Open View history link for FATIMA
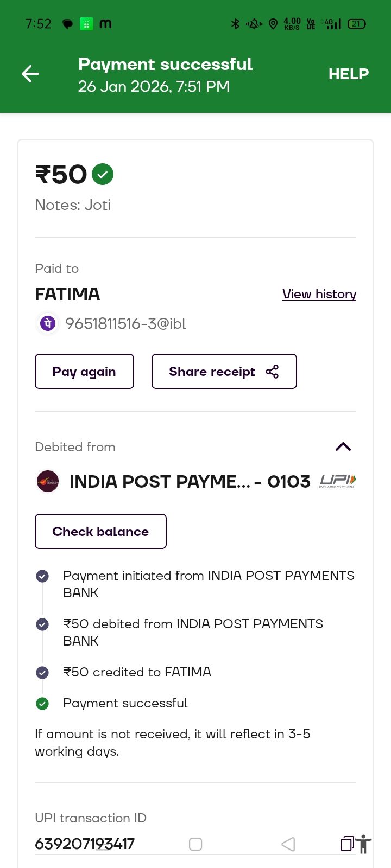This screenshot has height=868, width=391. (319, 294)
